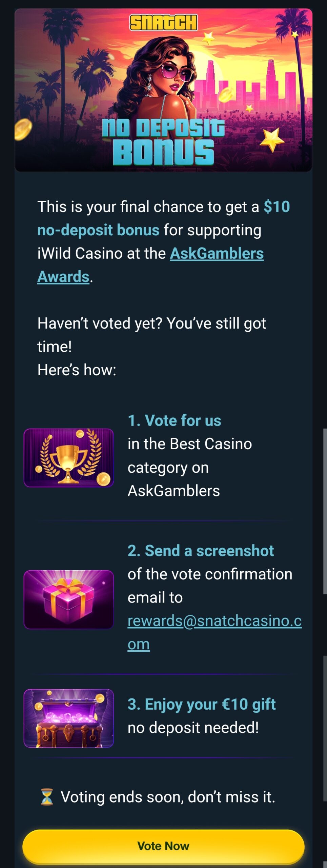Select the "2. Send a screenshot" heading

coord(201,551)
